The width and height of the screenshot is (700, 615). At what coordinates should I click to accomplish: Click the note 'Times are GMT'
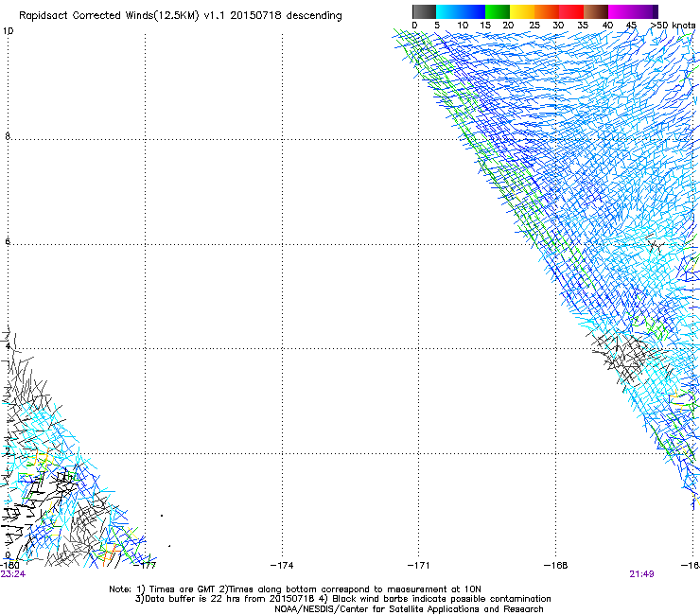coord(183,589)
